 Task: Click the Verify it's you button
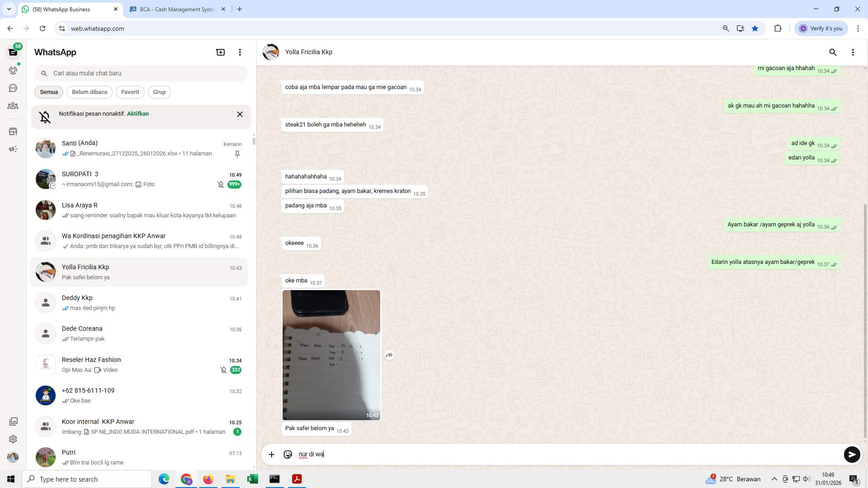point(821,28)
